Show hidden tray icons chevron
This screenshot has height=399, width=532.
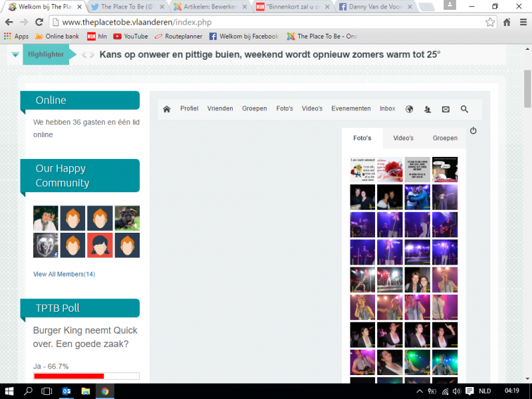pyautogui.click(x=420, y=391)
